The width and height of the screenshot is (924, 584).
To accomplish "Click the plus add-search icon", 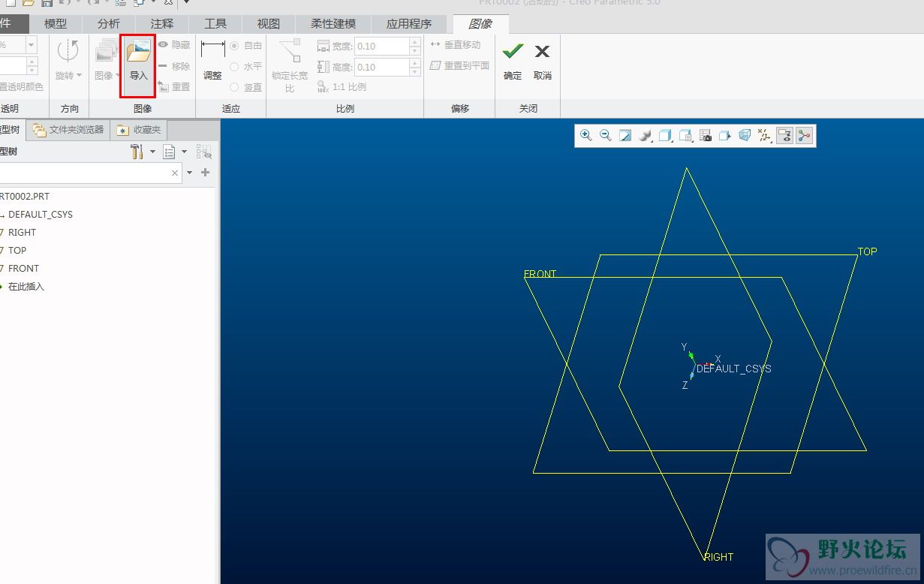I will [x=205, y=173].
